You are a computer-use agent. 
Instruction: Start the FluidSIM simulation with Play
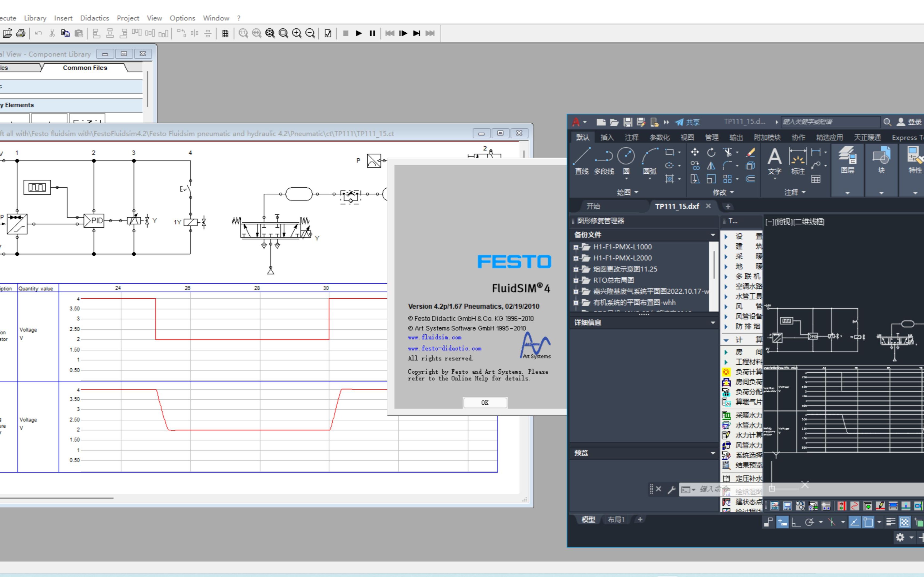tap(359, 34)
